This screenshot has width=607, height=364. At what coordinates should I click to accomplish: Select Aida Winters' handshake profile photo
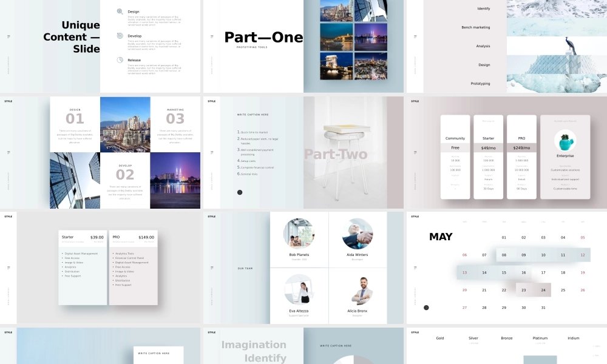pos(358,233)
